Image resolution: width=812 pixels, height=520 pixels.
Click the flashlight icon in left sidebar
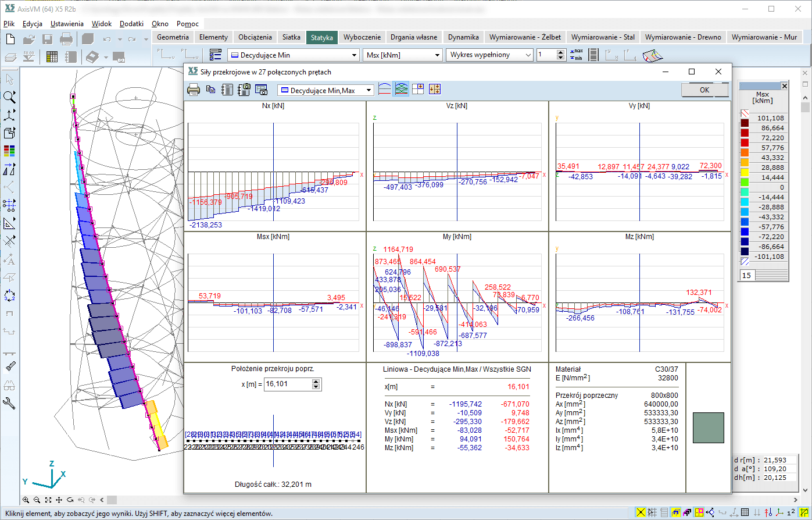pos(9,366)
